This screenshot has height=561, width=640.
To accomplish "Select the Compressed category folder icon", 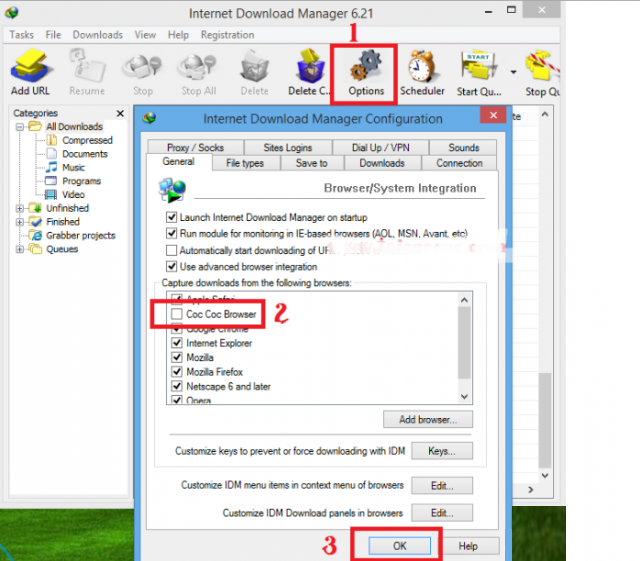I will [53, 141].
